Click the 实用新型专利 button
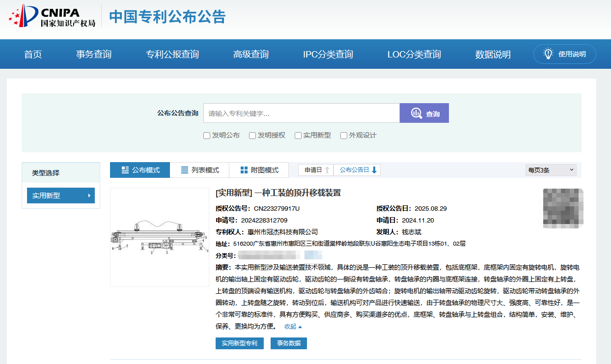 pyautogui.click(x=239, y=343)
